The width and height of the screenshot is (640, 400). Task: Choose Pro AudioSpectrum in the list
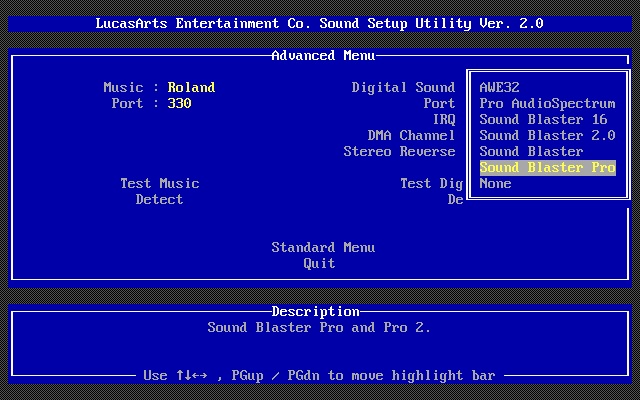pos(547,103)
